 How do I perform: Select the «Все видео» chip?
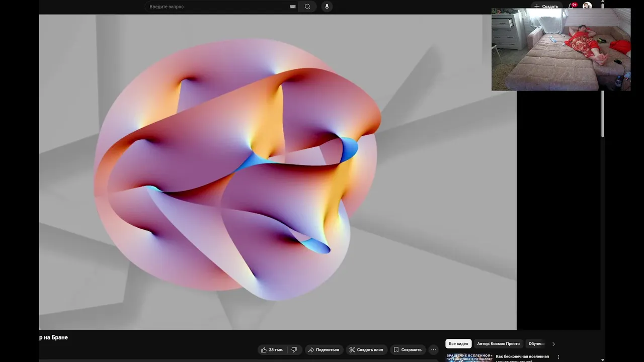[x=458, y=344]
